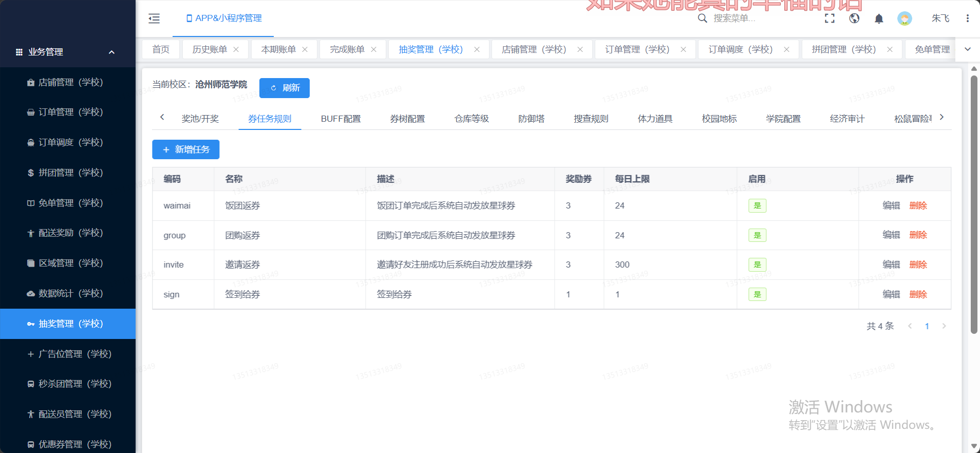980x453 pixels.
Task: Switch to the BUFF配置 tab
Action: [341, 119]
